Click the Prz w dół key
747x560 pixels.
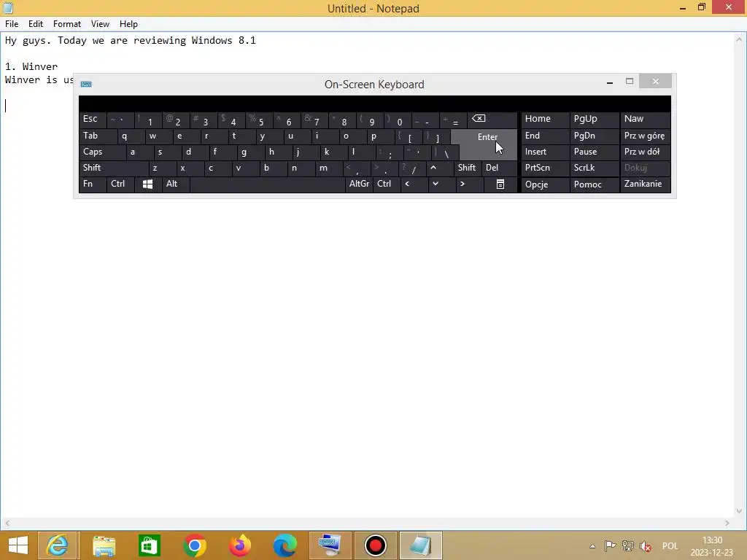pos(645,152)
